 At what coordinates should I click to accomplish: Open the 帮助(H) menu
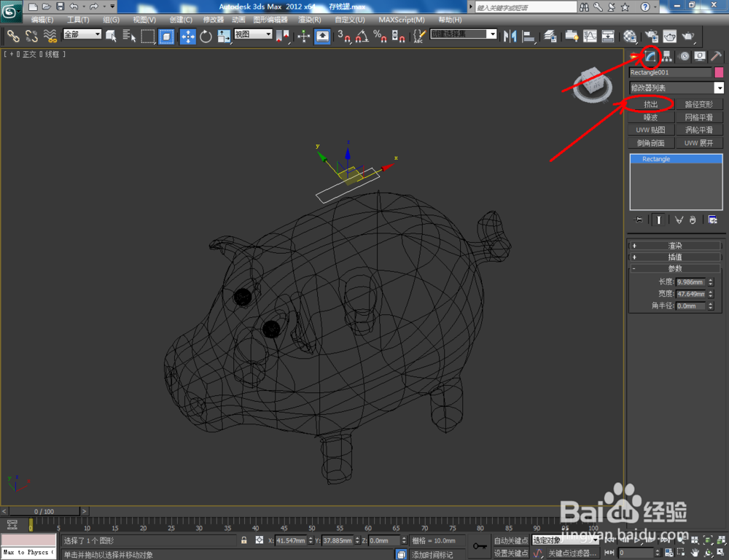click(x=450, y=20)
